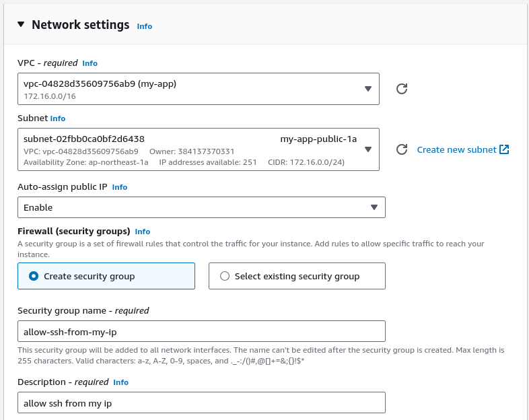Image resolution: width=529 pixels, height=420 pixels.
Task: Choose Select existing security group option
Action: 225,276
